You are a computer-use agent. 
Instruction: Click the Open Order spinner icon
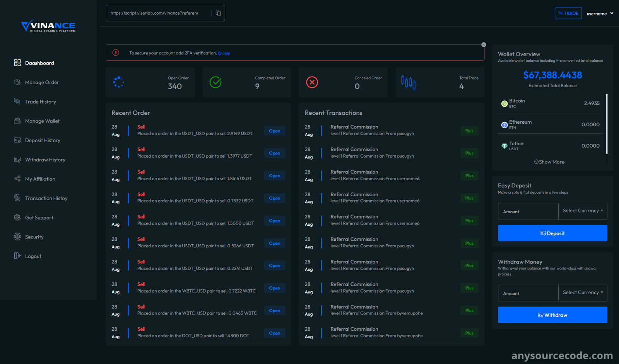(x=118, y=82)
